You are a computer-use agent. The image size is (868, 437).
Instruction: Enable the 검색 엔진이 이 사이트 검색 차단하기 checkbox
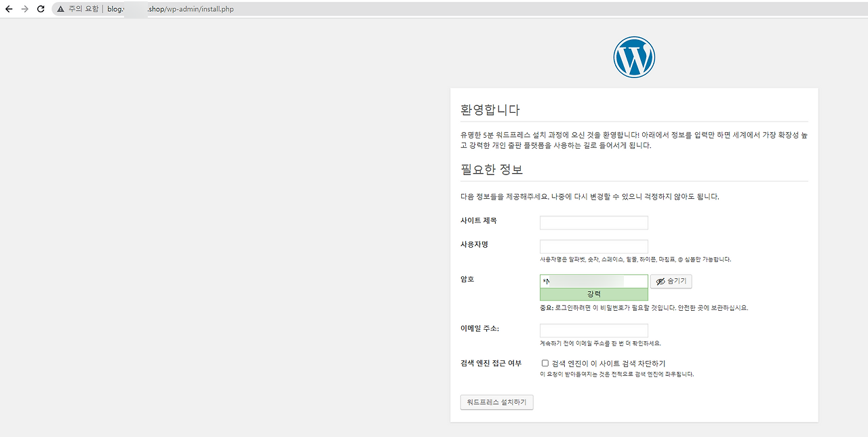[x=545, y=363]
